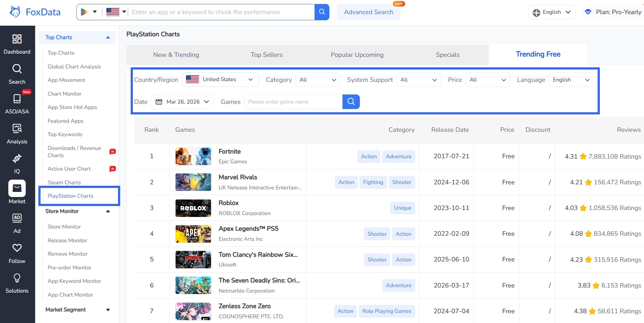Click the app or keyword search field
The image size is (644, 323).
[222, 12]
